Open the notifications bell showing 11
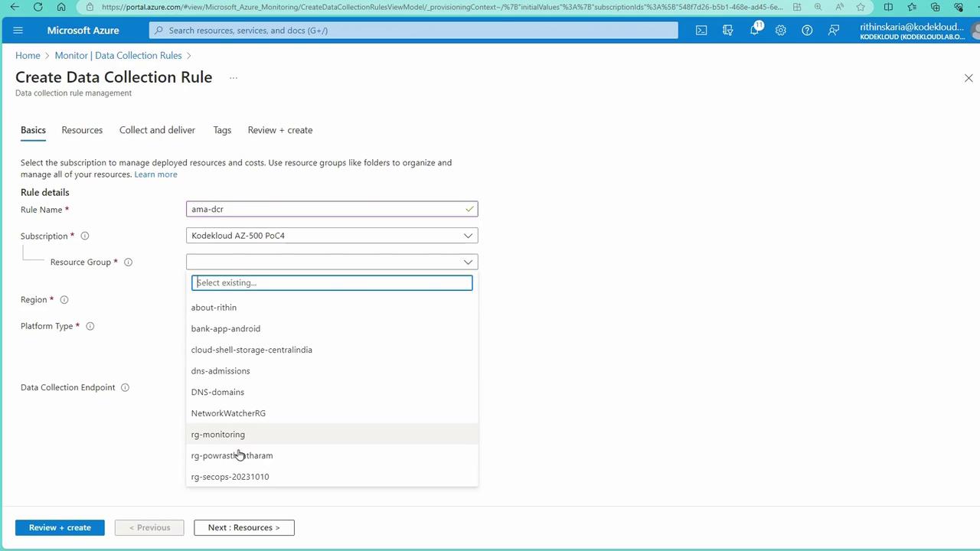Screen dimensions: 980x551 click(755, 30)
